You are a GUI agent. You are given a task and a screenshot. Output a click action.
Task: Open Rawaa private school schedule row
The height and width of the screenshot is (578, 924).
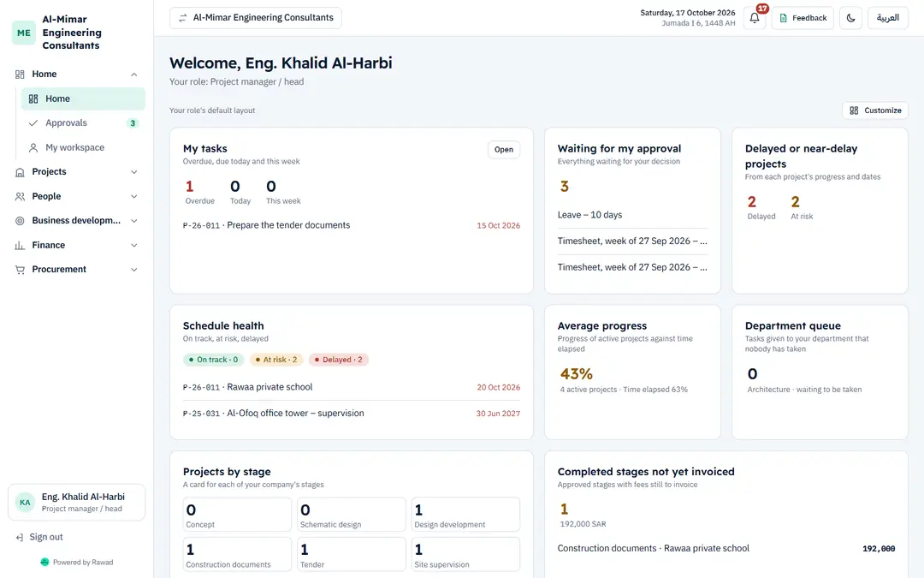[x=352, y=388]
